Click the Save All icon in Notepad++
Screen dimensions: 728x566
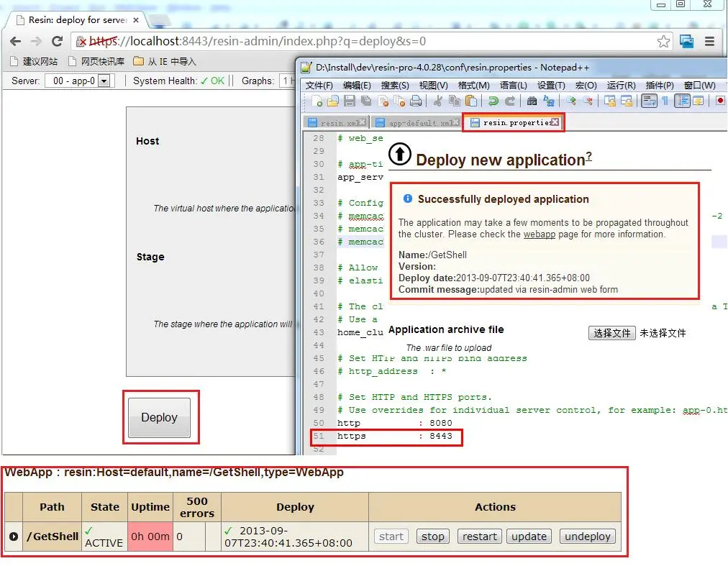366,101
